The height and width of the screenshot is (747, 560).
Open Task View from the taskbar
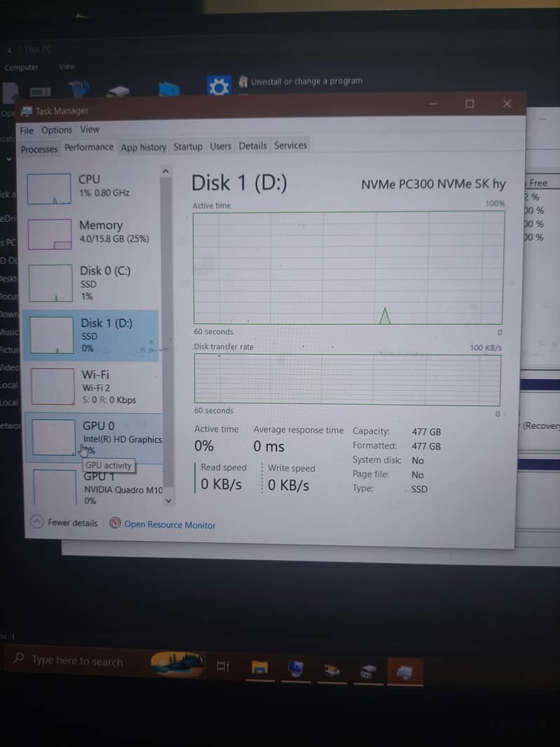[x=223, y=666]
